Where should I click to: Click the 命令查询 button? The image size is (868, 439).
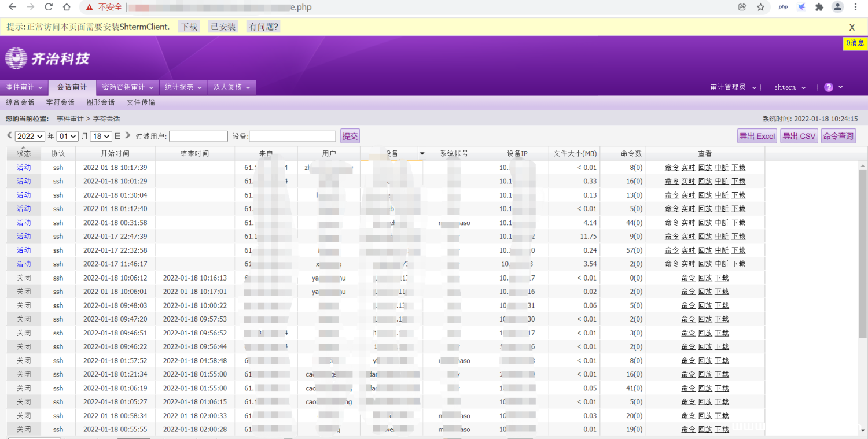pyautogui.click(x=837, y=137)
